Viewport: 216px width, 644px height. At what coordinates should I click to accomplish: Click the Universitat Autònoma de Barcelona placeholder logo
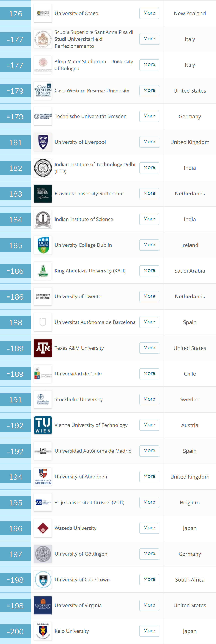point(43,322)
